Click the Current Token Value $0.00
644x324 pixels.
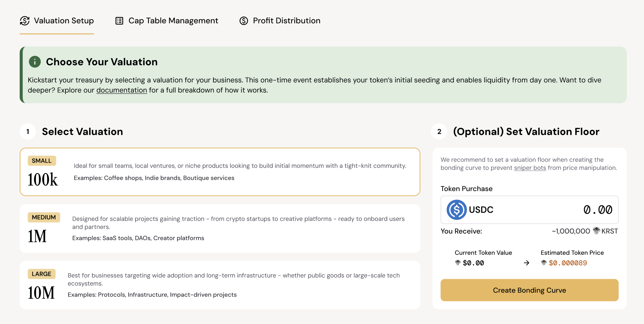[x=473, y=263]
